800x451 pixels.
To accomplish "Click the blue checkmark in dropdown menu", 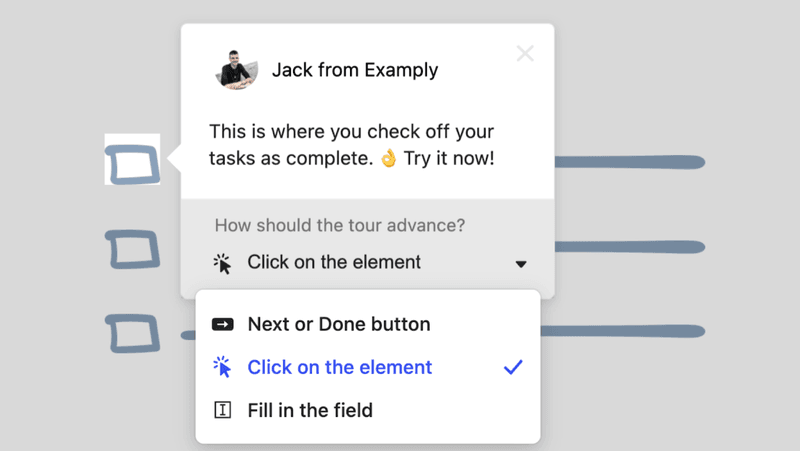I will click(513, 367).
